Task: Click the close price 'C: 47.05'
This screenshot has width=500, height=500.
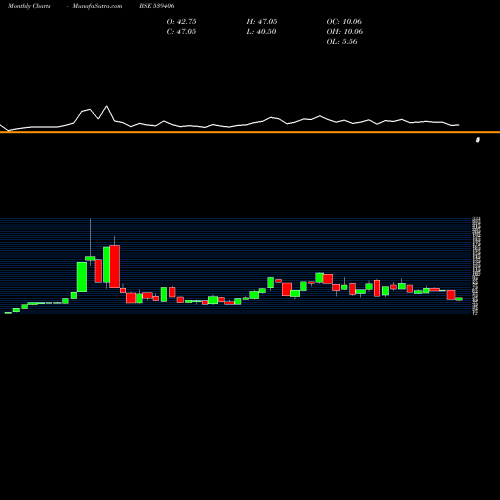Action: (181, 32)
